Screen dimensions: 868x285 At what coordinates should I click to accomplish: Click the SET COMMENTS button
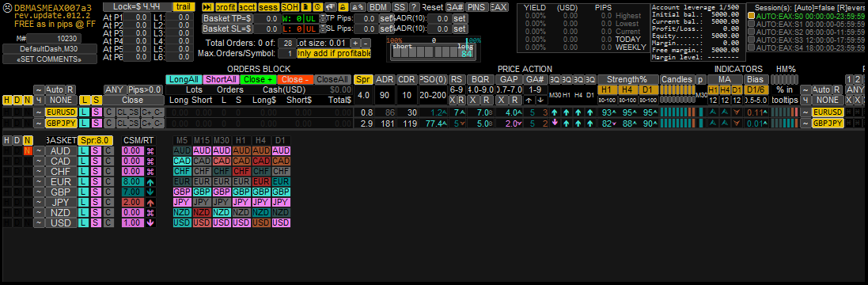tap(51, 59)
